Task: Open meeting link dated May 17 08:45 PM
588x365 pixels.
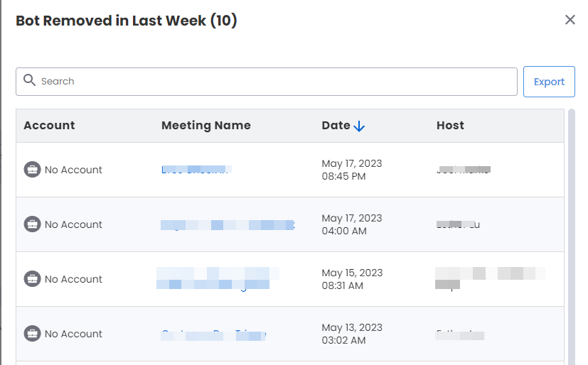Action: pyautogui.click(x=196, y=170)
